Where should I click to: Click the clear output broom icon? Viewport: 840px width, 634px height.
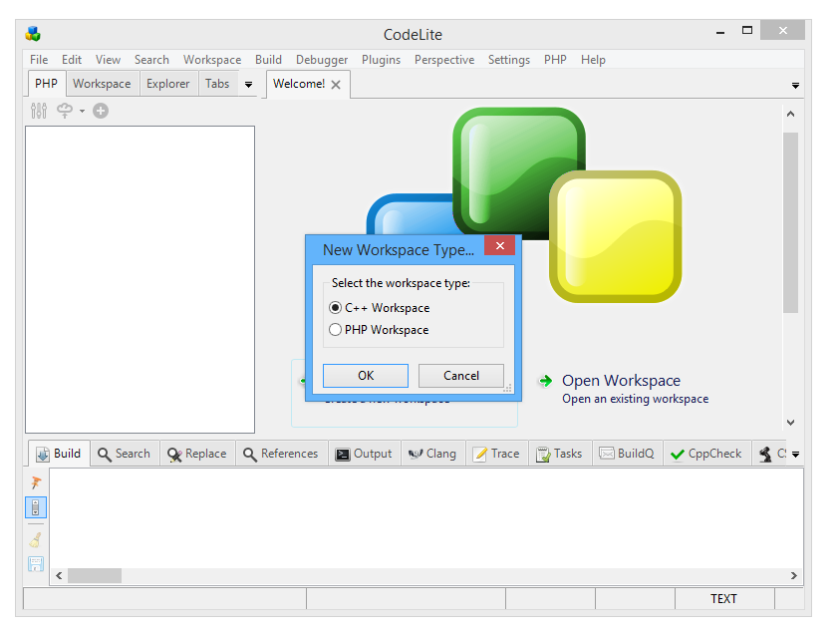37,540
